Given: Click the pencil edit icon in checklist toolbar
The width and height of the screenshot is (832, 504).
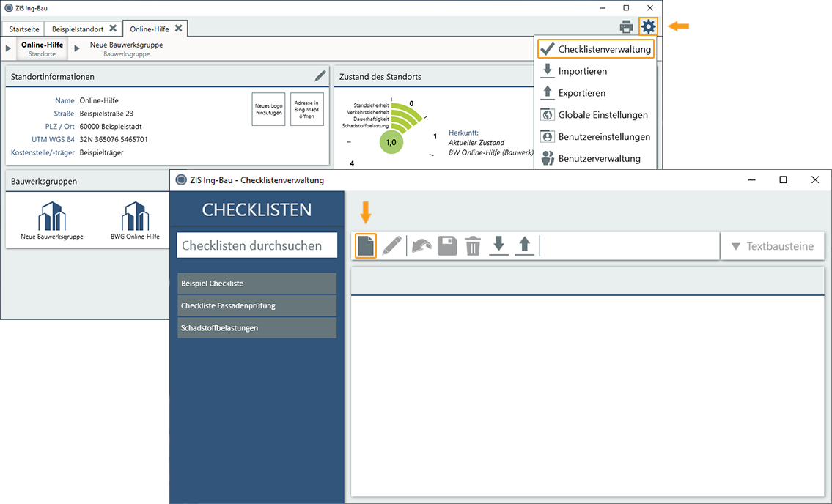Looking at the screenshot, I should pos(392,245).
